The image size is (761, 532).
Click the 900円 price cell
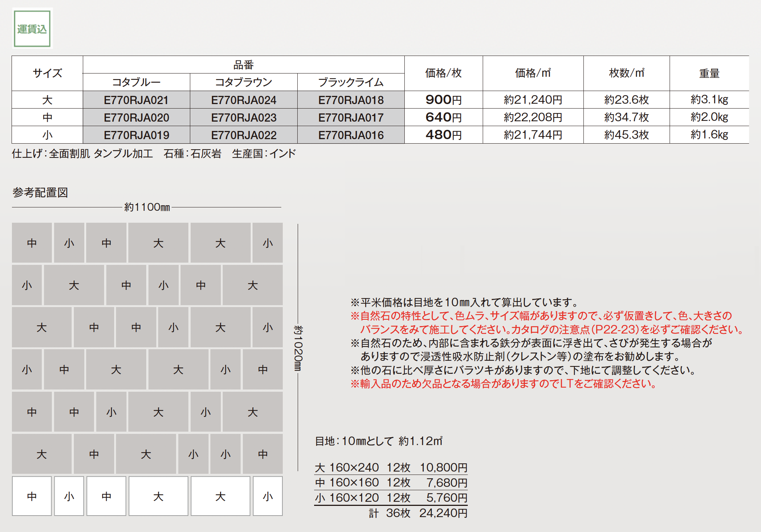[x=444, y=100]
